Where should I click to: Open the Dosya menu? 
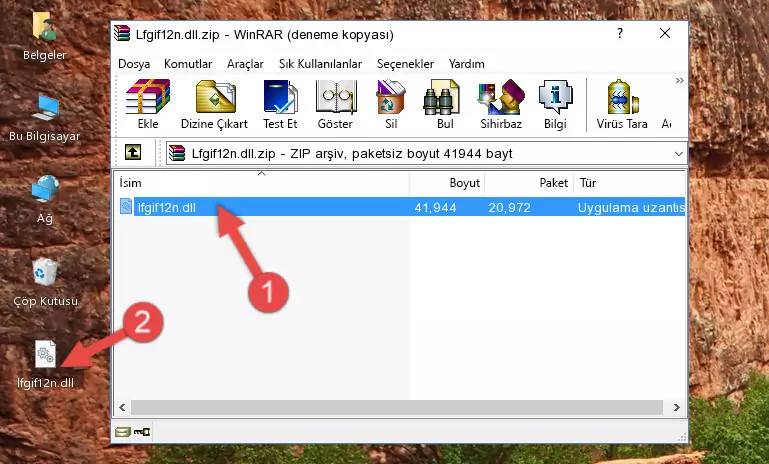134,64
